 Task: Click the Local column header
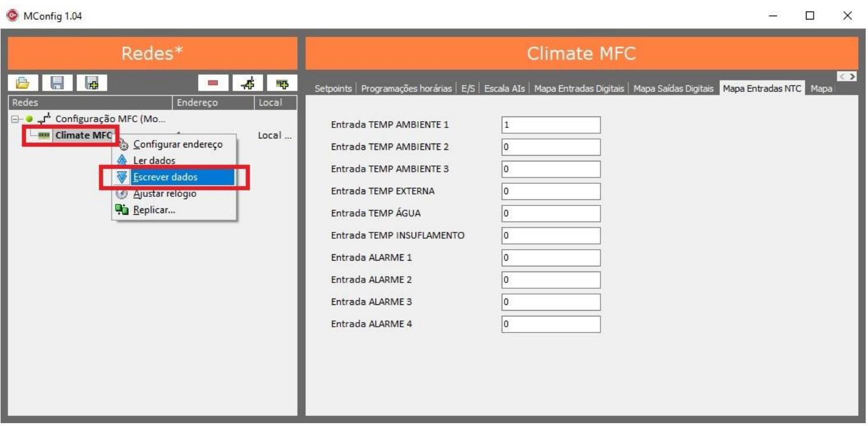[276, 103]
